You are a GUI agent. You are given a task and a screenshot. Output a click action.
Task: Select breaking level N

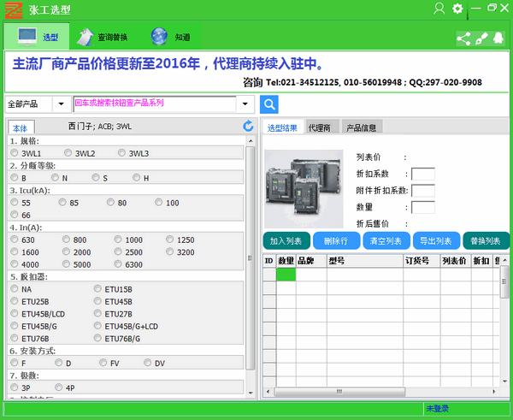(x=55, y=177)
